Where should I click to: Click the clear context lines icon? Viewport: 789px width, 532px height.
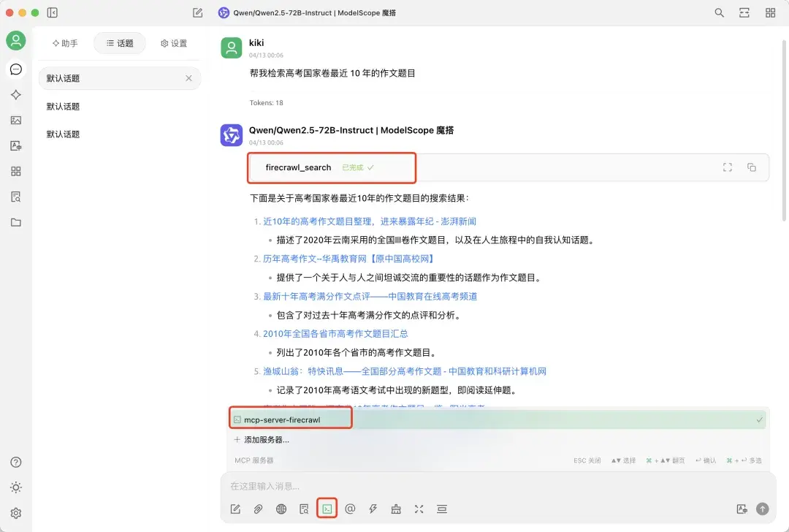click(x=442, y=509)
